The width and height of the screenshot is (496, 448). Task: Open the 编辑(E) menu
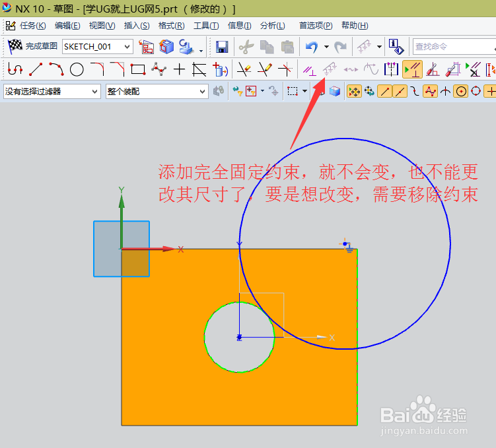(67, 26)
